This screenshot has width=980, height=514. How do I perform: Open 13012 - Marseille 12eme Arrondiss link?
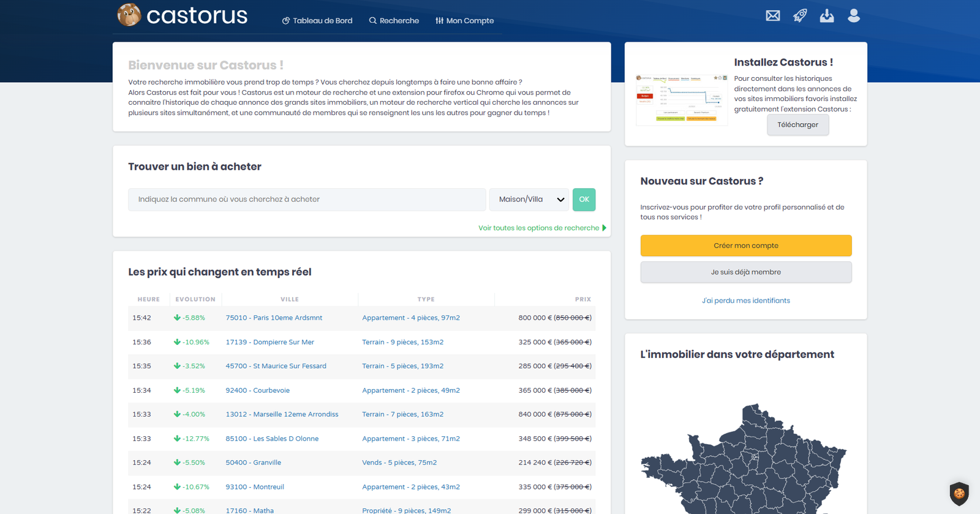(x=282, y=415)
